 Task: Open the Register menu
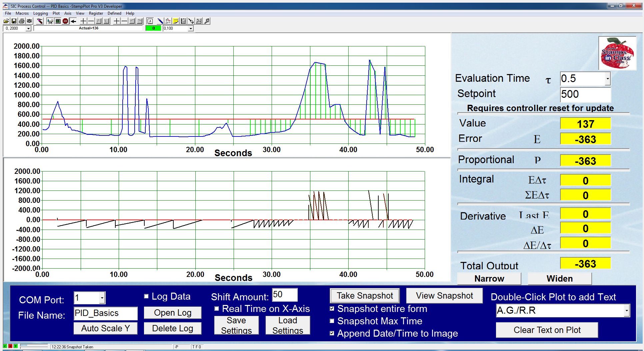click(96, 13)
